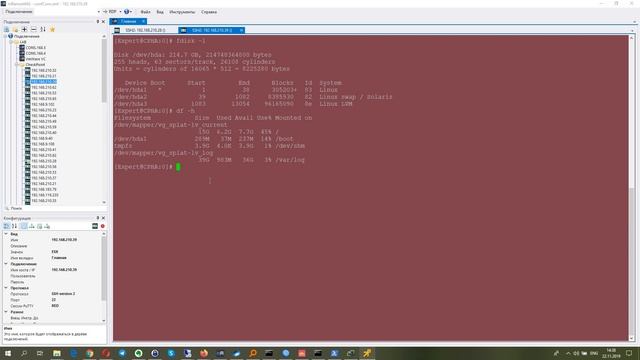Click the red host status icon in Config
The image size is (640, 360).
coord(103,226)
